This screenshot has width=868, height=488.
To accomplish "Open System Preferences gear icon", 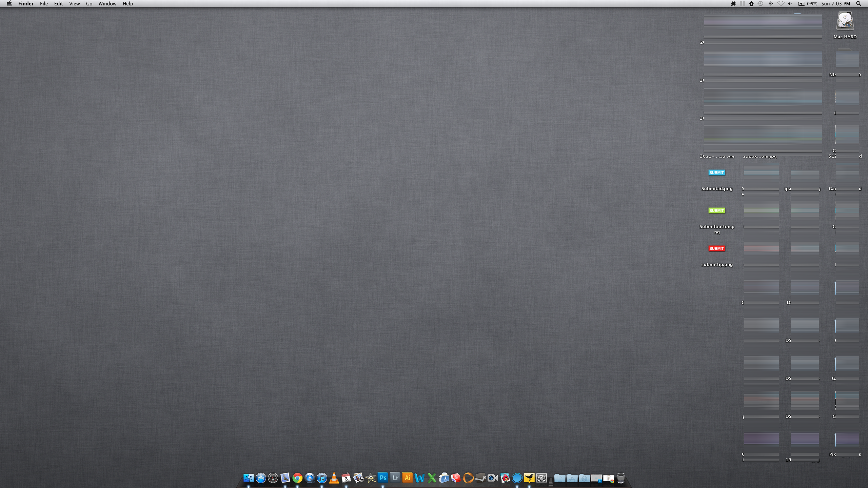I will coord(541,478).
